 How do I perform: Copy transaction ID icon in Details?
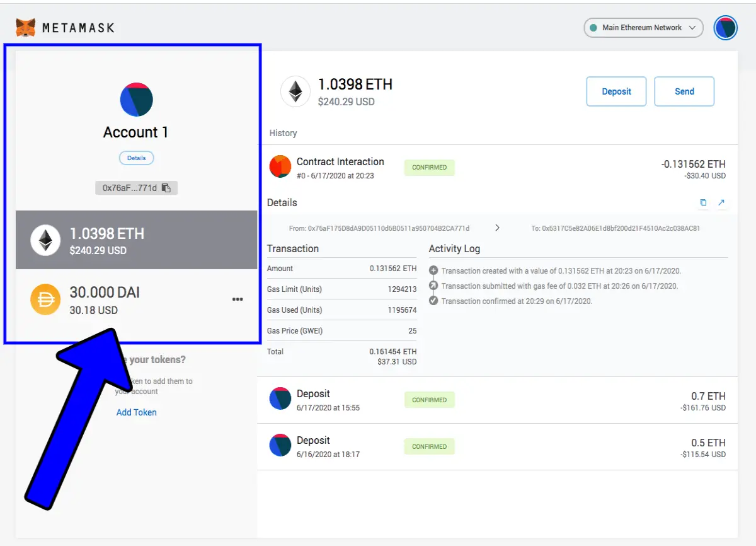pos(703,203)
